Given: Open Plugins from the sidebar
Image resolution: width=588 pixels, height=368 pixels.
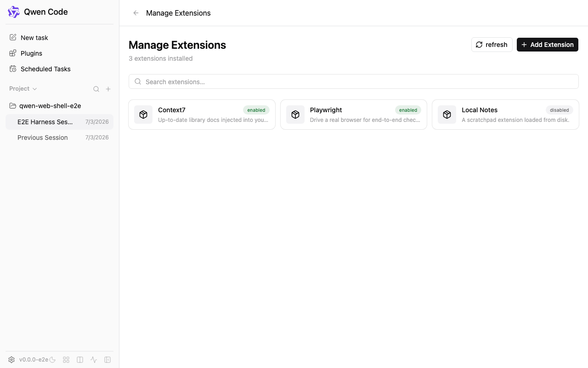Looking at the screenshot, I should pos(59,53).
